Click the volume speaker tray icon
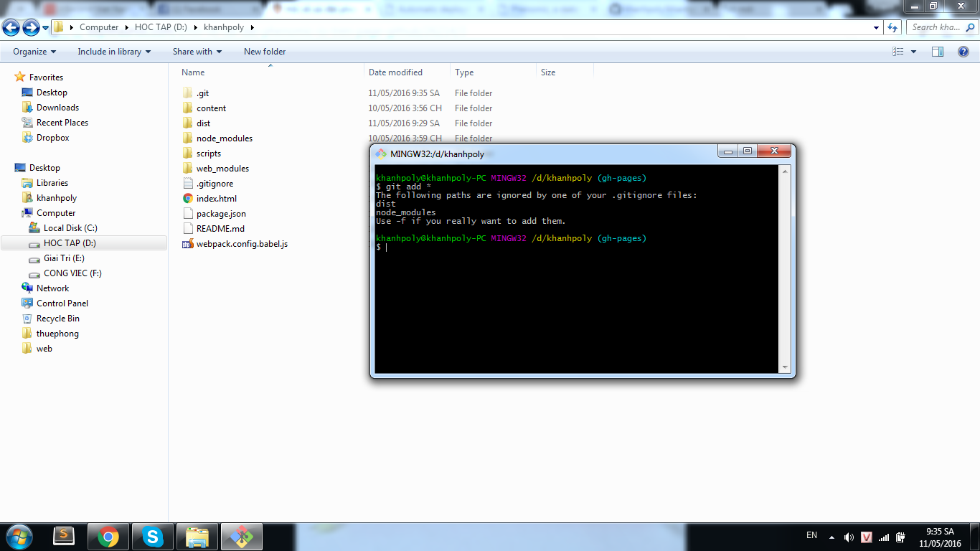Image resolution: width=980 pixels, height=551 pixels. coord(849,537)
